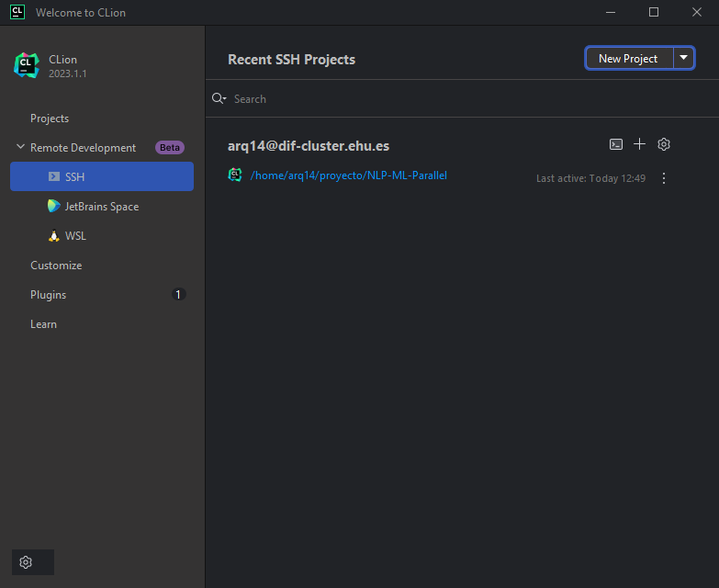Click the Recent SSH Projects heading

pyautogui.click(x=292, y=59)
